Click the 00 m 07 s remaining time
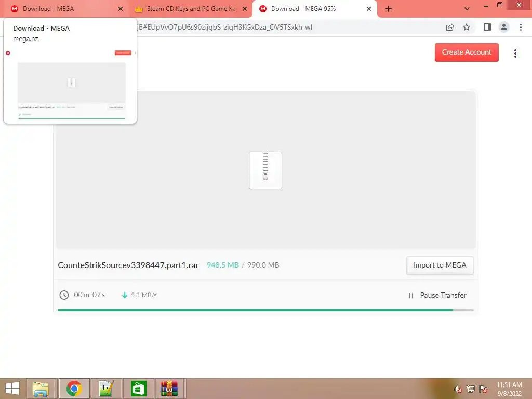532x399 pixels. tap(89, 295)
